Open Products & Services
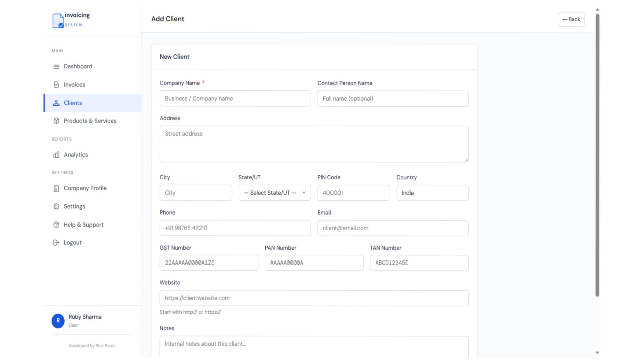Screen dimensions: 644x362 (x=92, y=121)
